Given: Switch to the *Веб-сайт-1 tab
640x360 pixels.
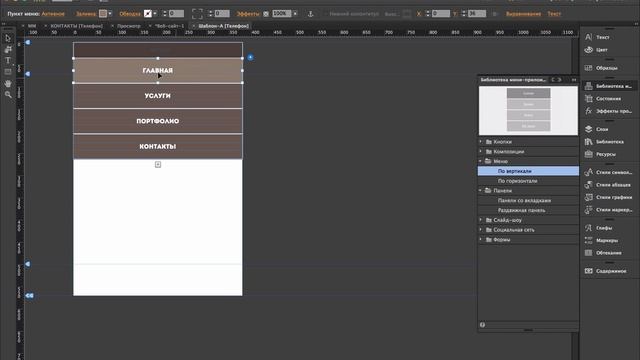Looking at the screenshot, I should [x=169, y=26].
